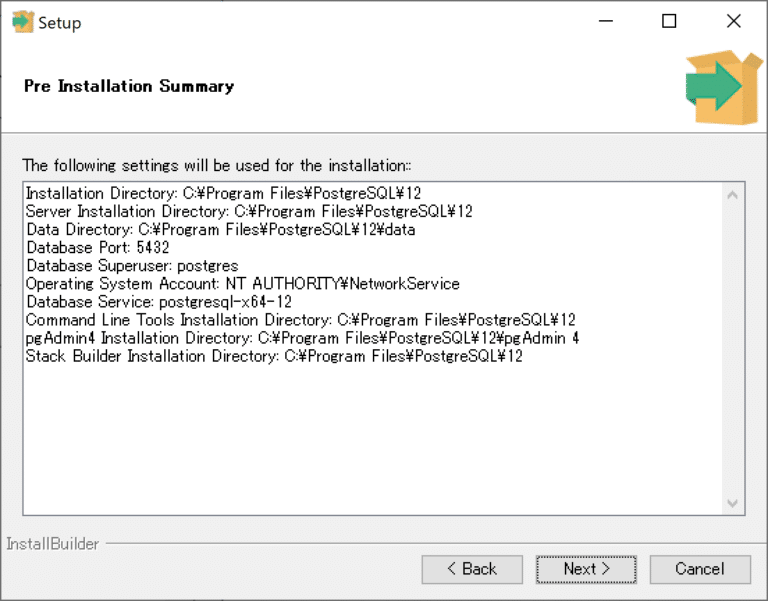Cancel the PostgreSQL installation
This screenshot has height=601, width=768.
point(700,569)
